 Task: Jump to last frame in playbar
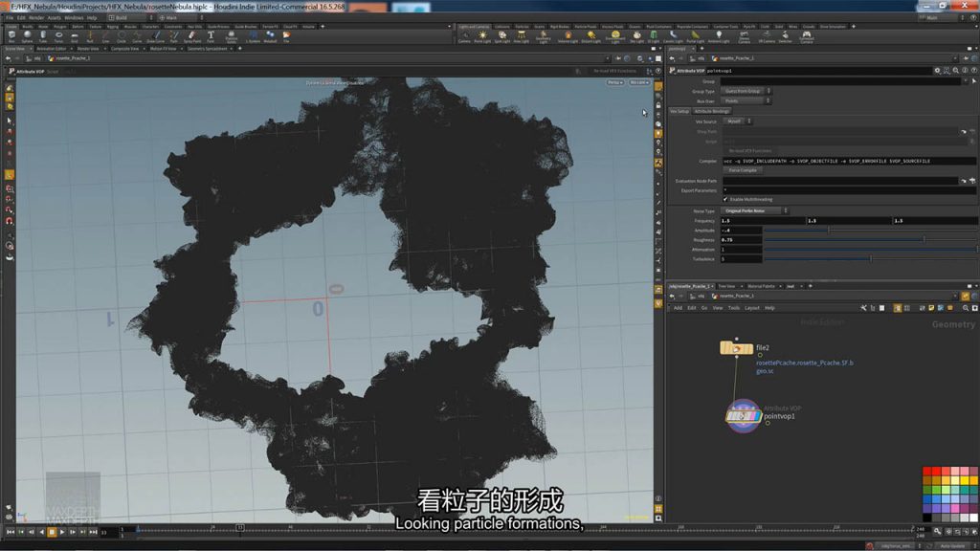(x=93, y=532)
